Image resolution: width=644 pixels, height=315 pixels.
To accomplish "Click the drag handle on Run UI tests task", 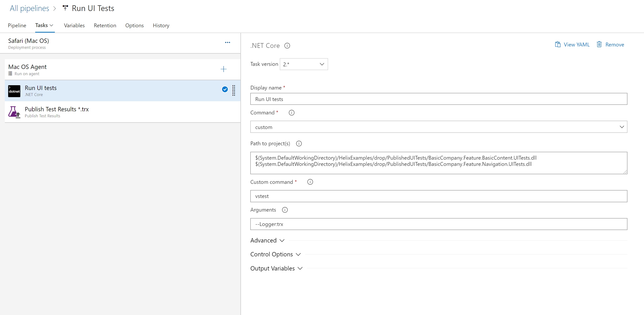I will pos(234,90).
